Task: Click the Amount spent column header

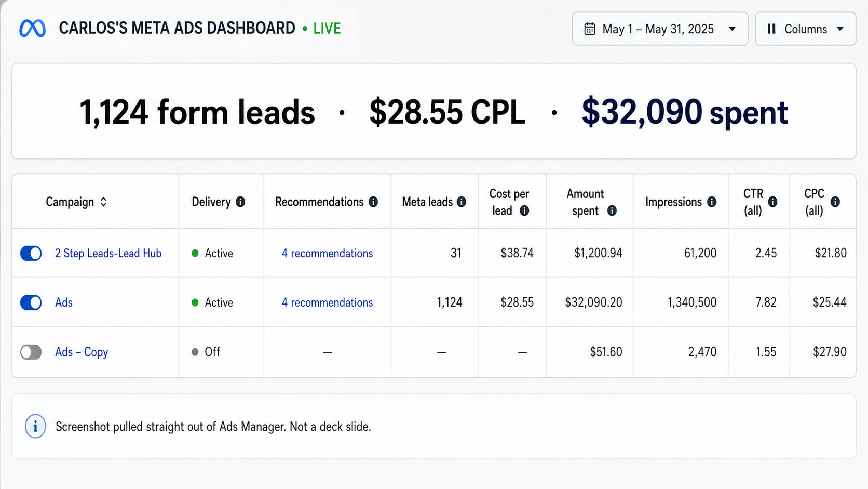Action: (x=585, y=202)
